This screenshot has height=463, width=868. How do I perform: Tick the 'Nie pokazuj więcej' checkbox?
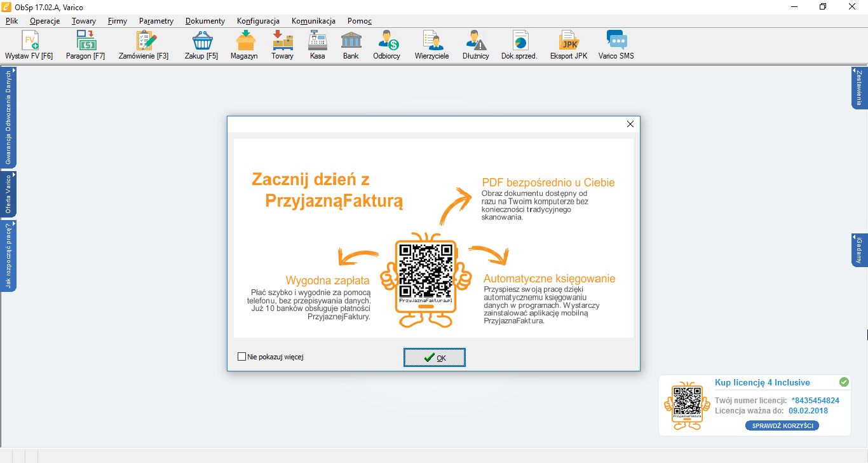click(241, 357)
